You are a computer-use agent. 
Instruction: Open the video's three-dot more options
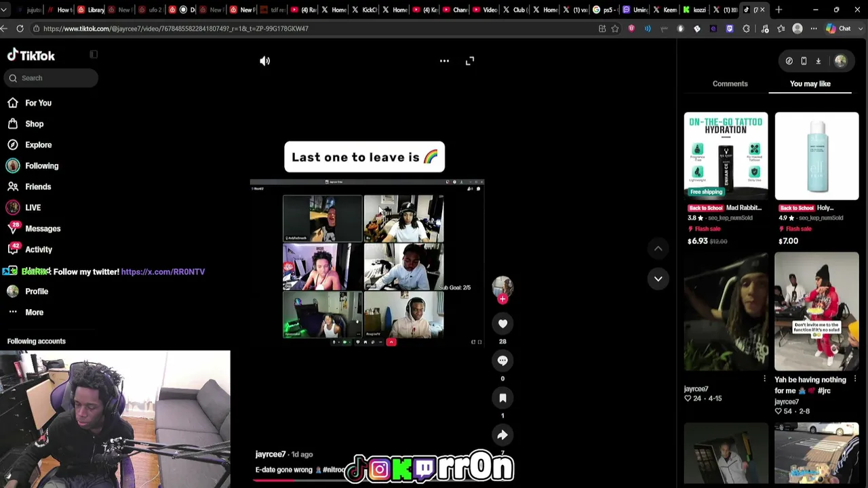tap(444, 61)
